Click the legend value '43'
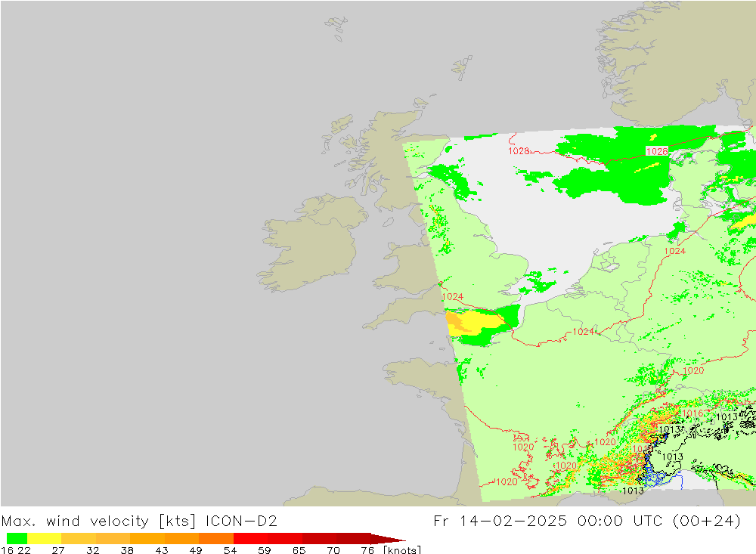Screen dimensions: 756x554 162,550
